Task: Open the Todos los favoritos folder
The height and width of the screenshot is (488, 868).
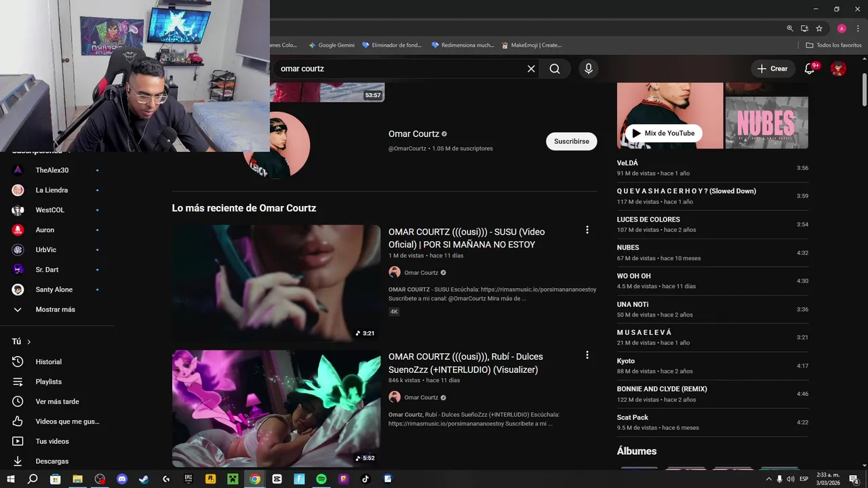Action: pos(833,45)
